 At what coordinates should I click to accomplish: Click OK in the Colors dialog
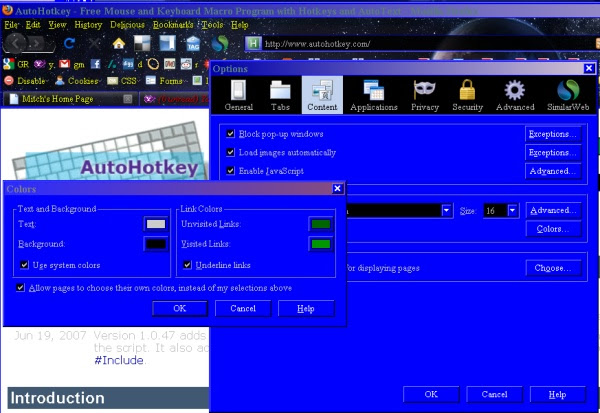coord(180,309)
